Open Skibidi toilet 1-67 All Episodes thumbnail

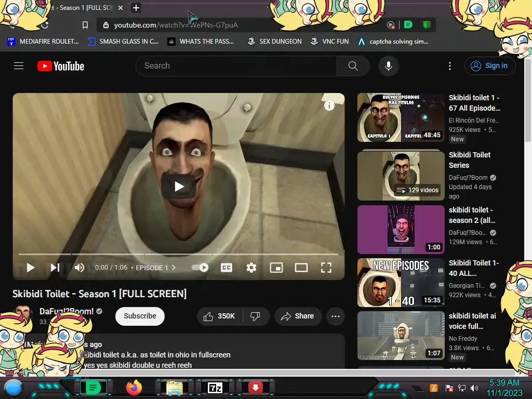pyautogui.click(x=401, y=117)
